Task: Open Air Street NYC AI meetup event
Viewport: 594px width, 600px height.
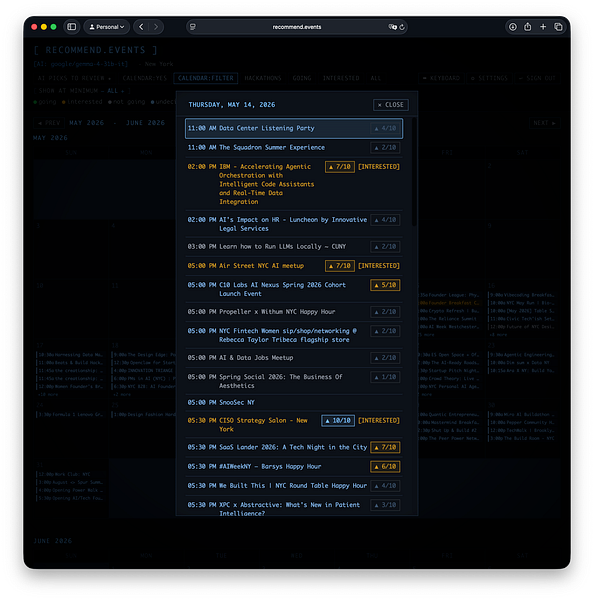Action: point(294,266)
